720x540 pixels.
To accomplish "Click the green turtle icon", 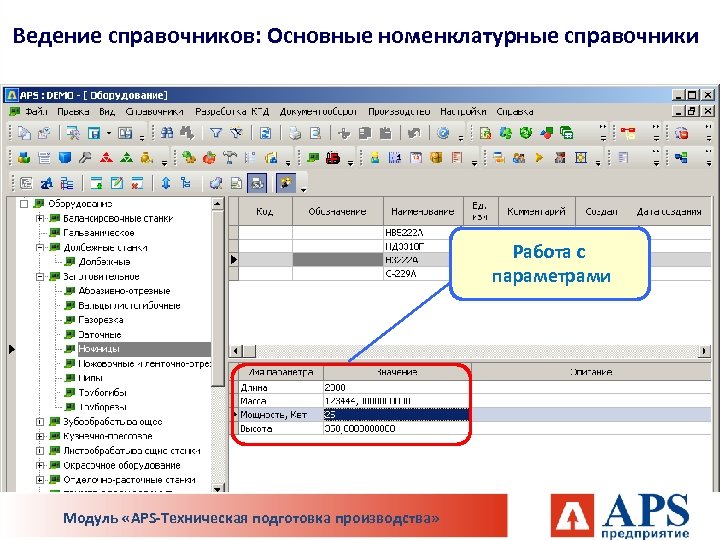I will click(188, 158).
